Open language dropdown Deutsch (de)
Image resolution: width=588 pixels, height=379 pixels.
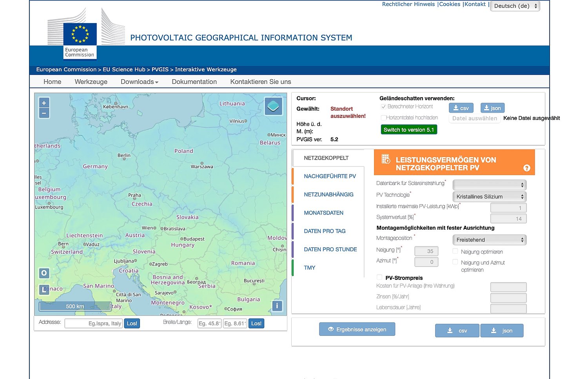pos(515,6)
